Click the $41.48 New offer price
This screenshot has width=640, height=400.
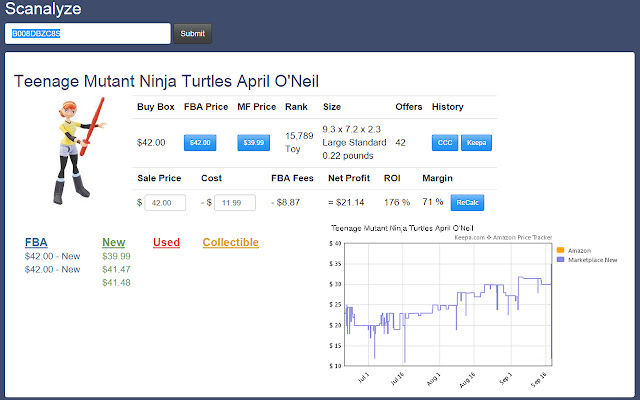(116, 282)
